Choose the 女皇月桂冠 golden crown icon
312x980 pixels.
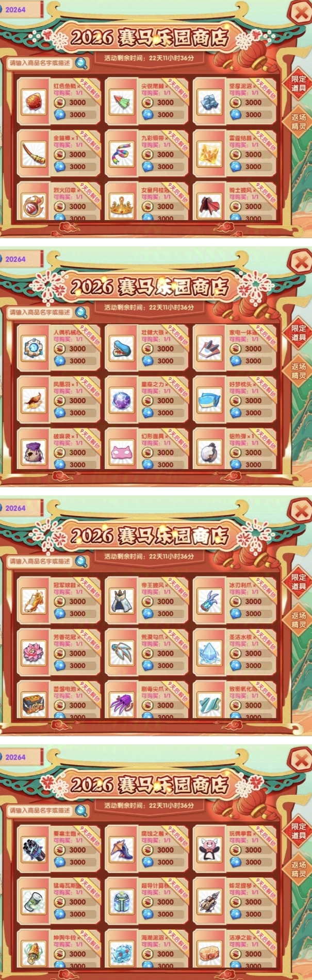(x=122, y=205)
